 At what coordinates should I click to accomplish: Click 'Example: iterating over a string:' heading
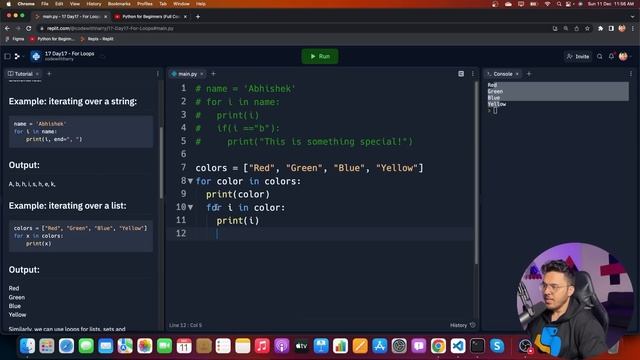[x=73, y=101]
